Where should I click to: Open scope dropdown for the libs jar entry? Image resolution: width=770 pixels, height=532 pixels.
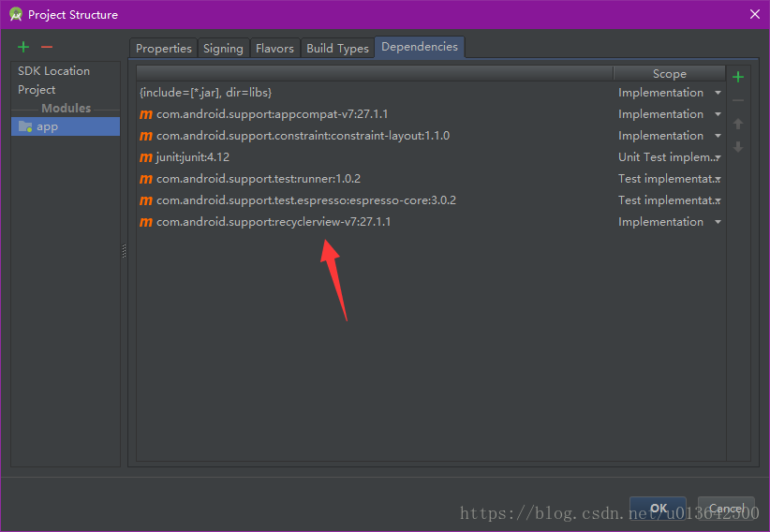[718, 93]
